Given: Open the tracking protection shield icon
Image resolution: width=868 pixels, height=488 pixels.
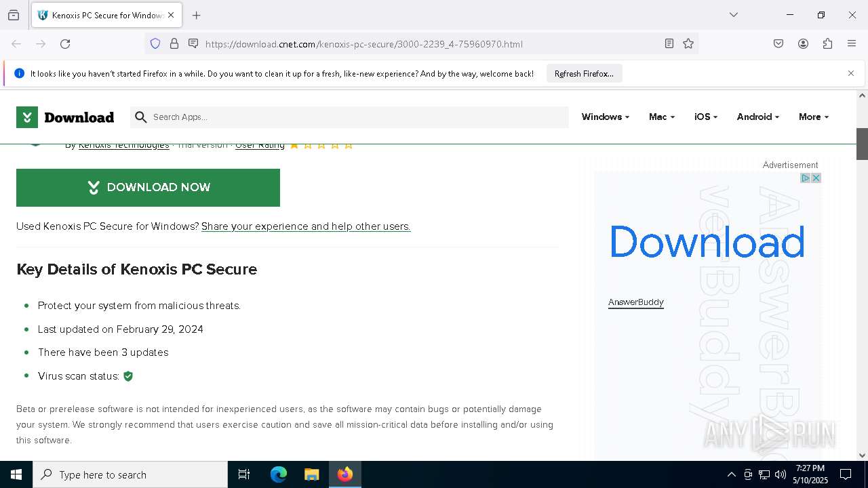Looking at the screenshot, I should (155, 44).
